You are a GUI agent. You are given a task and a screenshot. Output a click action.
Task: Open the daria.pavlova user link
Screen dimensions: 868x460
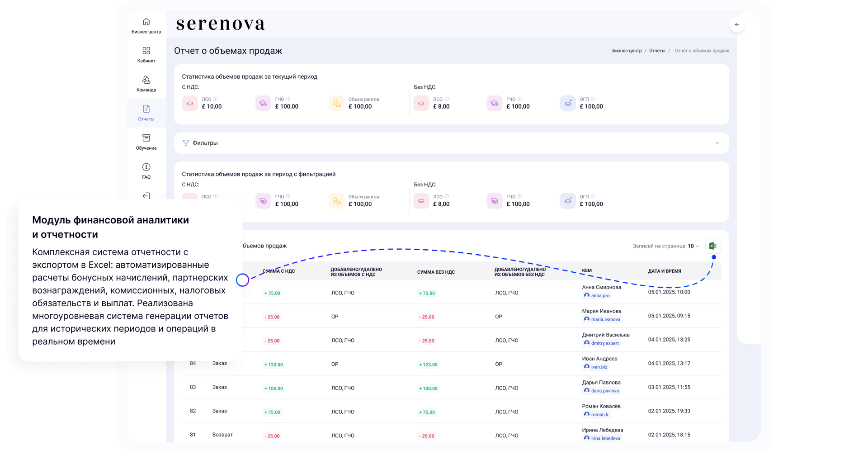pyautogui.click(x=602, y=391)
